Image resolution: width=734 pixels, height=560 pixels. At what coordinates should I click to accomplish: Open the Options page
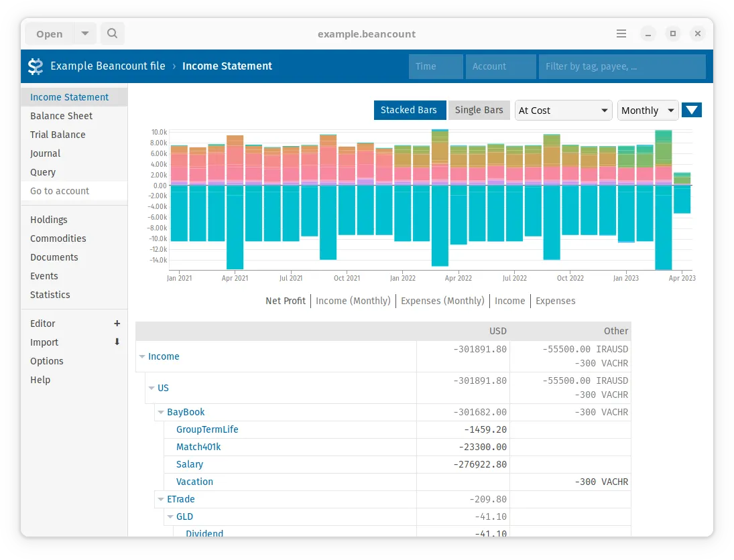pyautogui.click(x=74, y=361)
